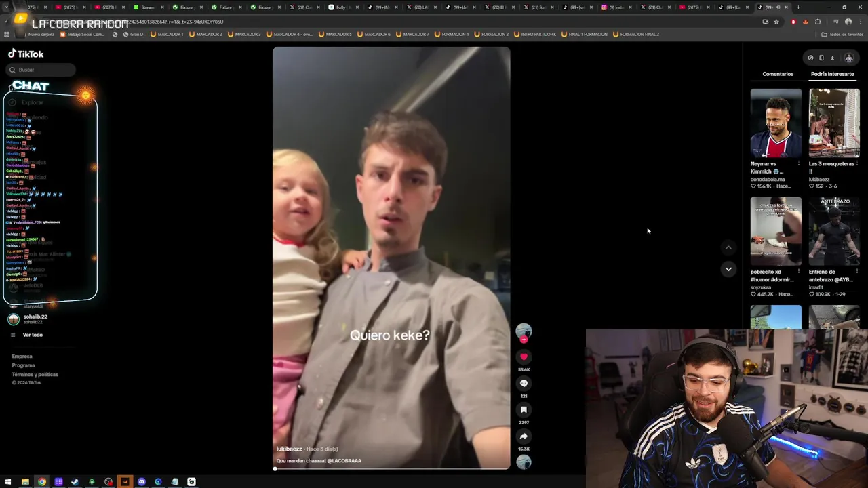Click the purple grid app in taskbar
The image size is (868, 488).
(58, 482)
